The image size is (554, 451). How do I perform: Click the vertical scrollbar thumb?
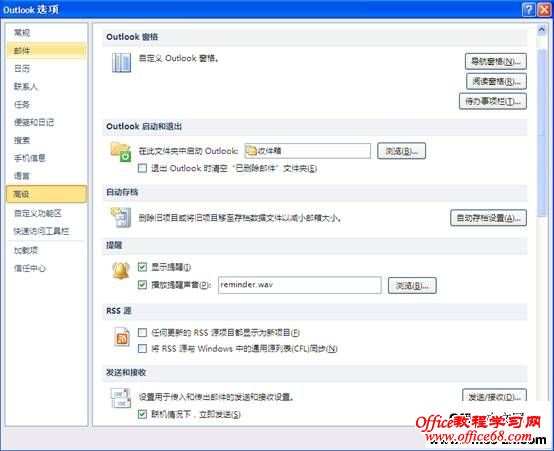542,133
